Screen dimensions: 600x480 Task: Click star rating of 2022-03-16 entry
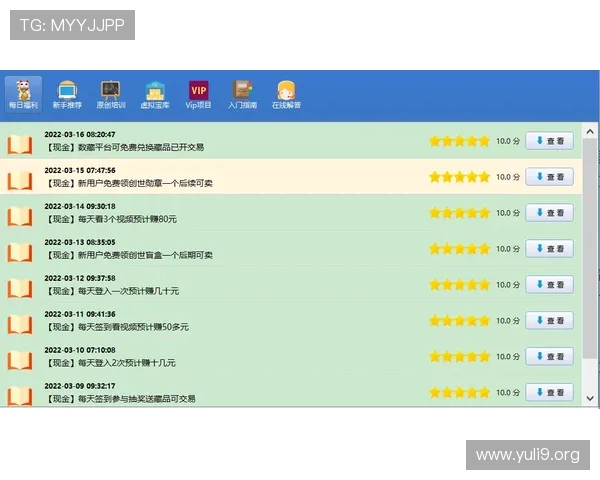pos(459,141)
